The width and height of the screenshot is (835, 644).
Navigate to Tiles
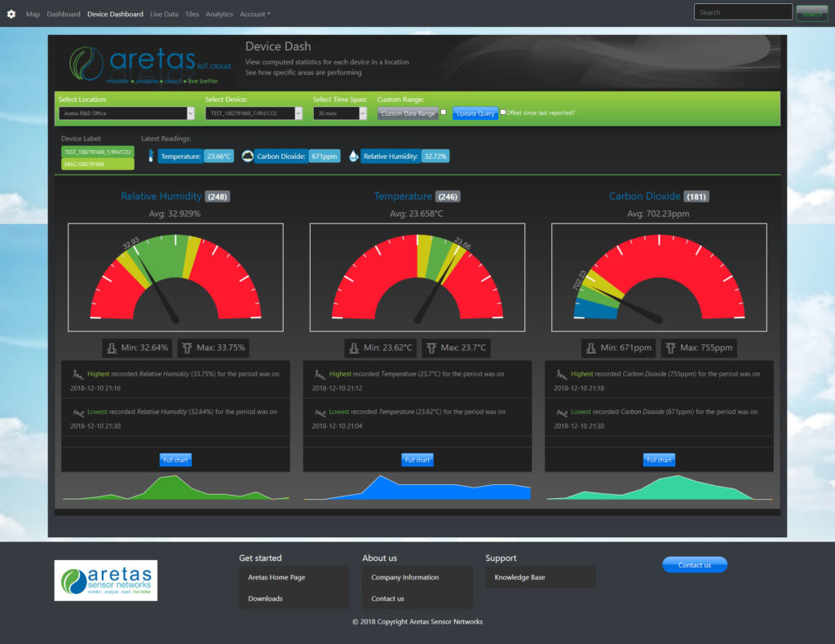pyautogui.click(x=192, y=15)
